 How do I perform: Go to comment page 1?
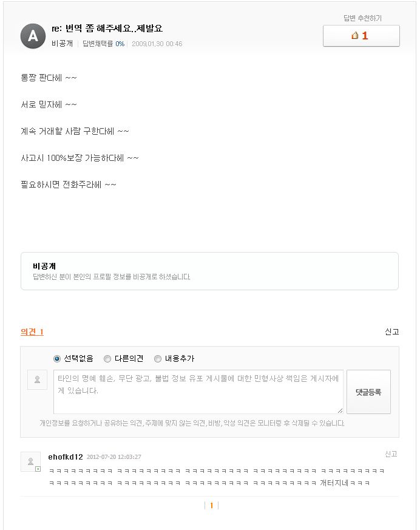click(x=211, y=505)
